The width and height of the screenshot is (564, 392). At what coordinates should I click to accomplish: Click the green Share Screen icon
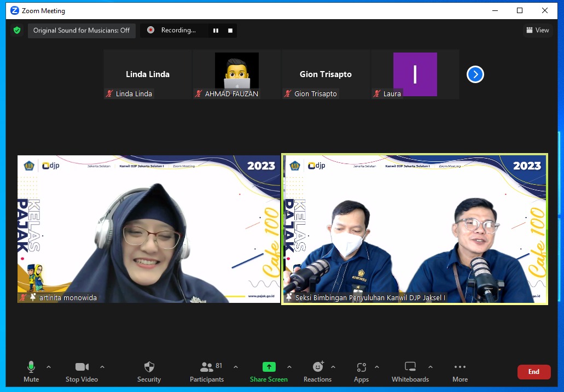(269, 367)
